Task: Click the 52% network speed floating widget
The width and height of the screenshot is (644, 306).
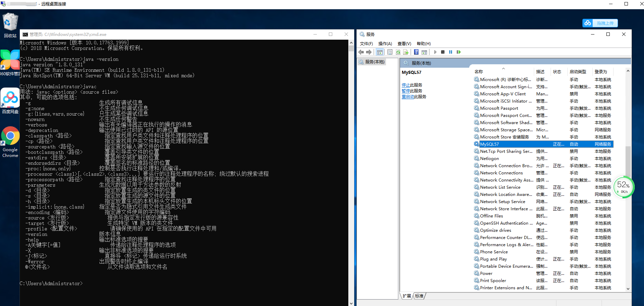Action: coord(623,187)
